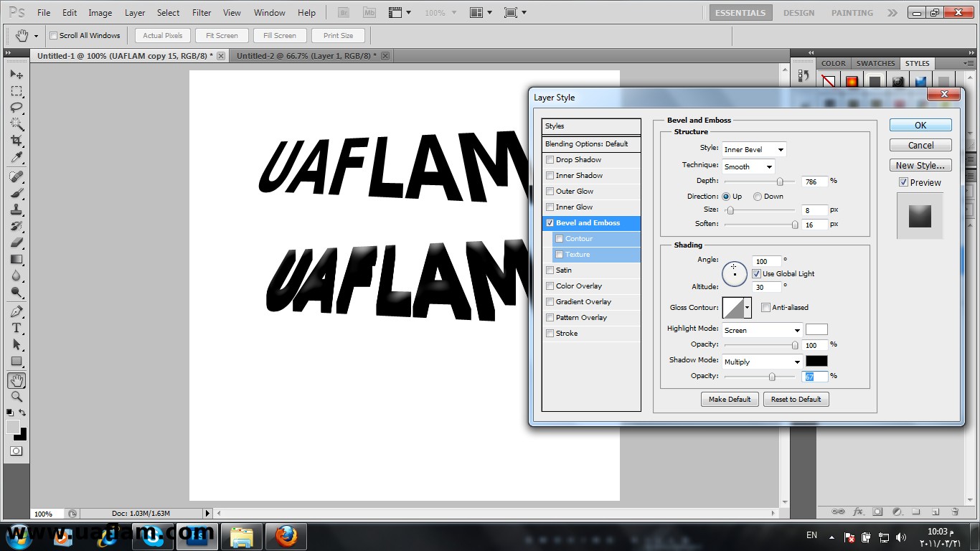
Task: Select the Rectangular Marquee tool
Action: coord(17,91)
